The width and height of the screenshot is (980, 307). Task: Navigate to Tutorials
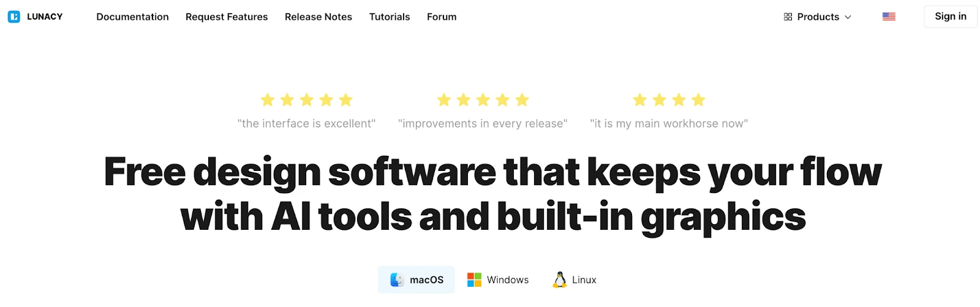390,17
